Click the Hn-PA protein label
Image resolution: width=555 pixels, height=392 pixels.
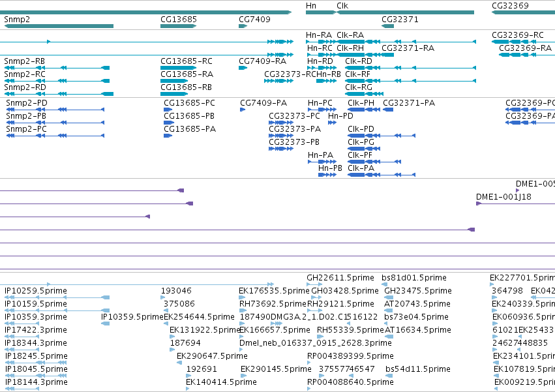[320, 155]
